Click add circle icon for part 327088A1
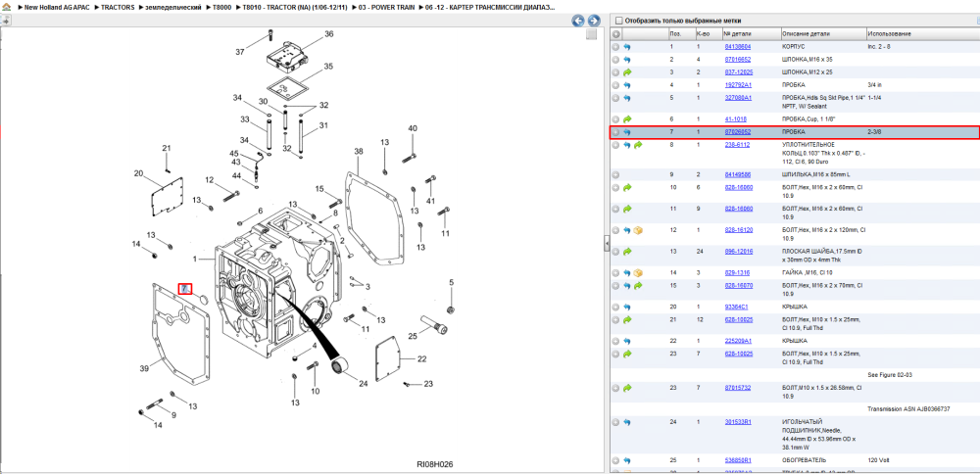The image size is (980, 474). pyautogui.click(x=616, y=98)
